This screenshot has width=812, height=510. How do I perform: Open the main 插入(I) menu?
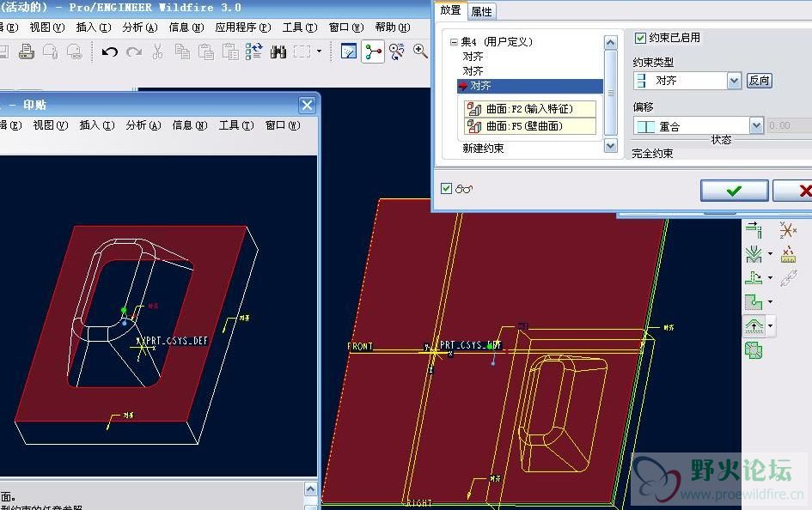point(93,27)
